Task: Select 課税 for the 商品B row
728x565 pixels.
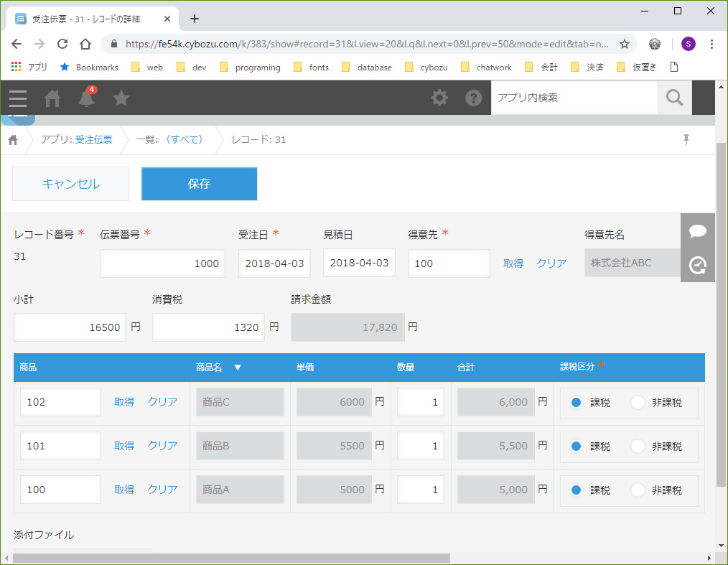Action: (x=576, y=446)
